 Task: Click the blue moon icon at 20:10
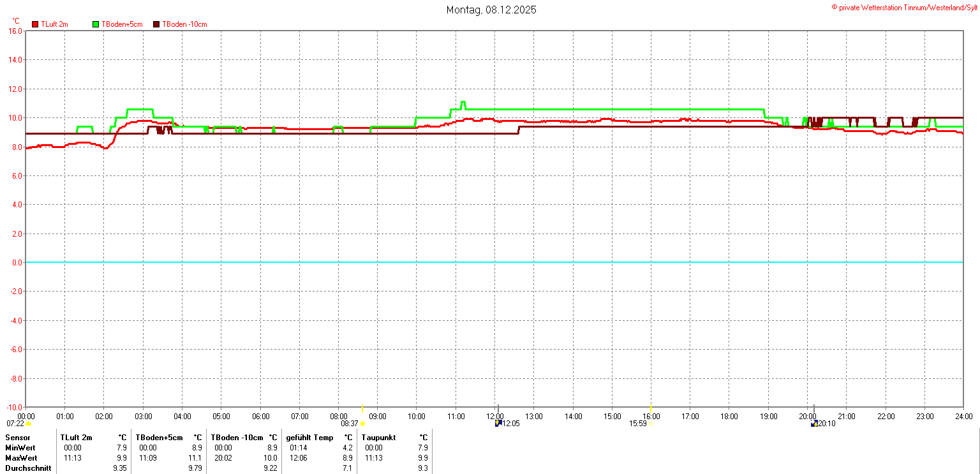(814, 424)
